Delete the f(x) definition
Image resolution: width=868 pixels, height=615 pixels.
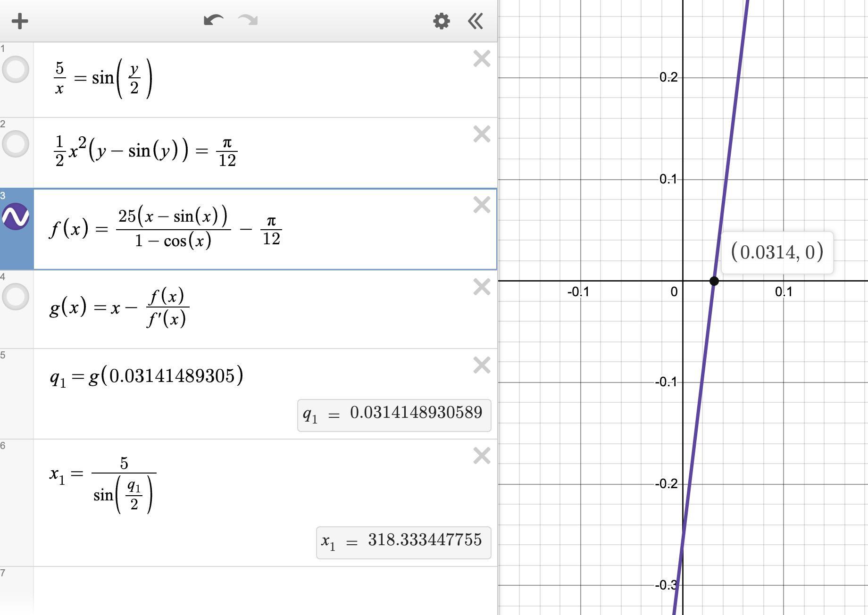[x=482, y=205]
